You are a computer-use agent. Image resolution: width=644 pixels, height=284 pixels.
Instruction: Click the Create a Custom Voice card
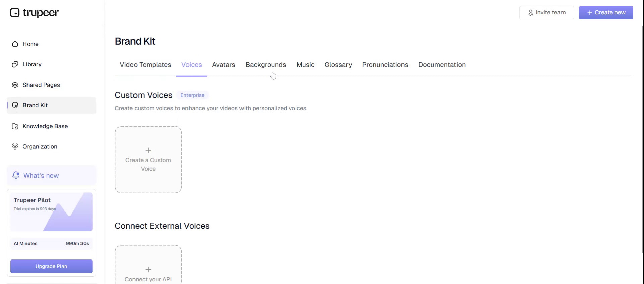[148, 159]
